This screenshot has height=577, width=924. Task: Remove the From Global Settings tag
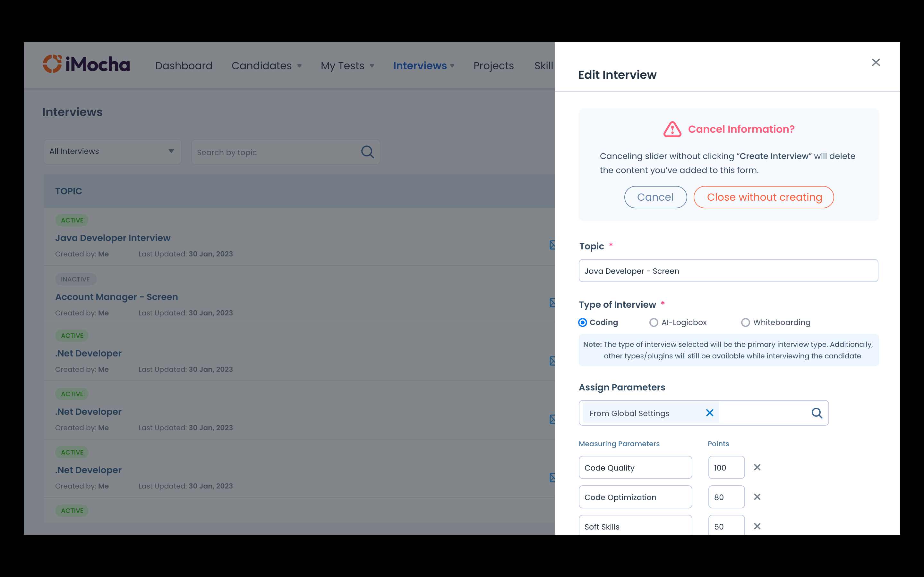pyautogui.click(x=709, y=413)
